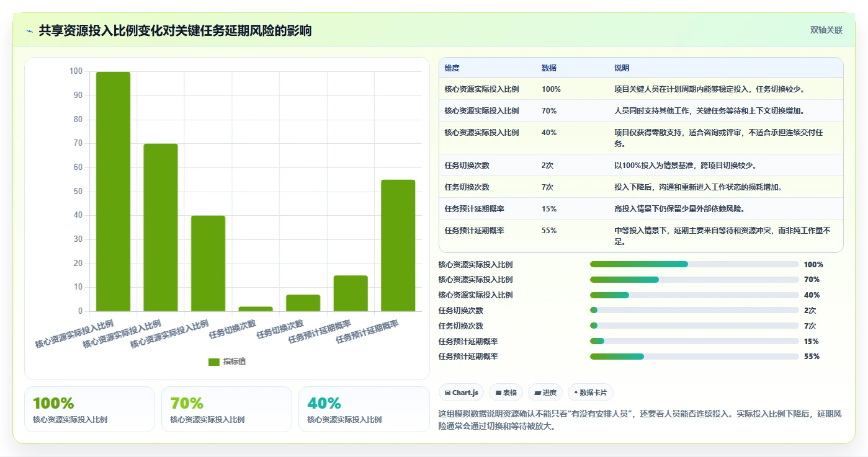This screenshot has height=457, width=868.
Task: Click the chart bar with value 100
Action: [113, 192]
